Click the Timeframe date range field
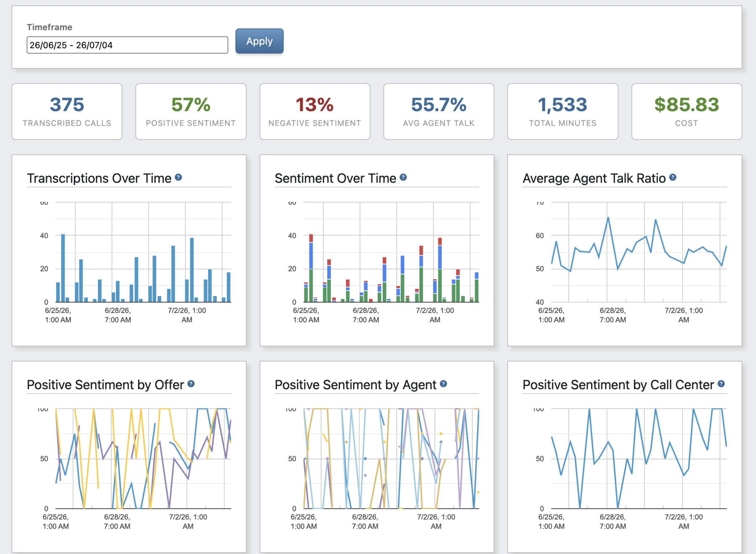 (x=127, y=45)
